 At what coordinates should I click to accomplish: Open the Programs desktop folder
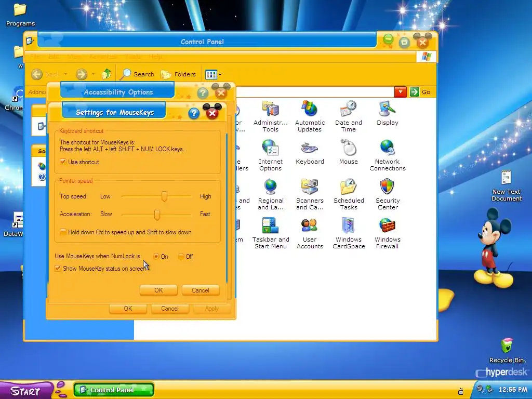click(x=20, y=15)
